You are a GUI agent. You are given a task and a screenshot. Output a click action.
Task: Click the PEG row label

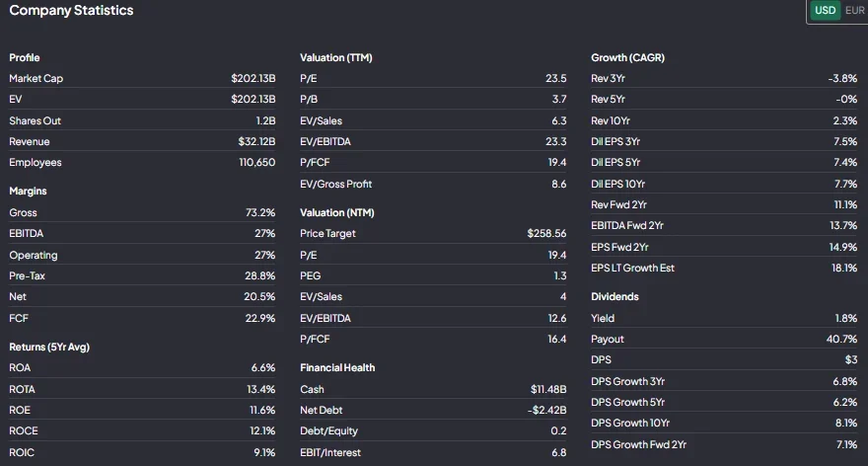311,276
